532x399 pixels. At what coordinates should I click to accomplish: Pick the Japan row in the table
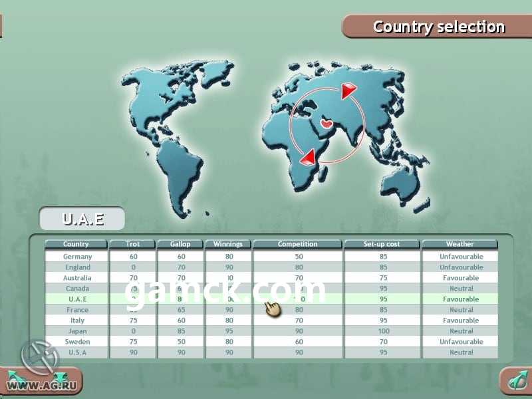click(x=77, y=331)
